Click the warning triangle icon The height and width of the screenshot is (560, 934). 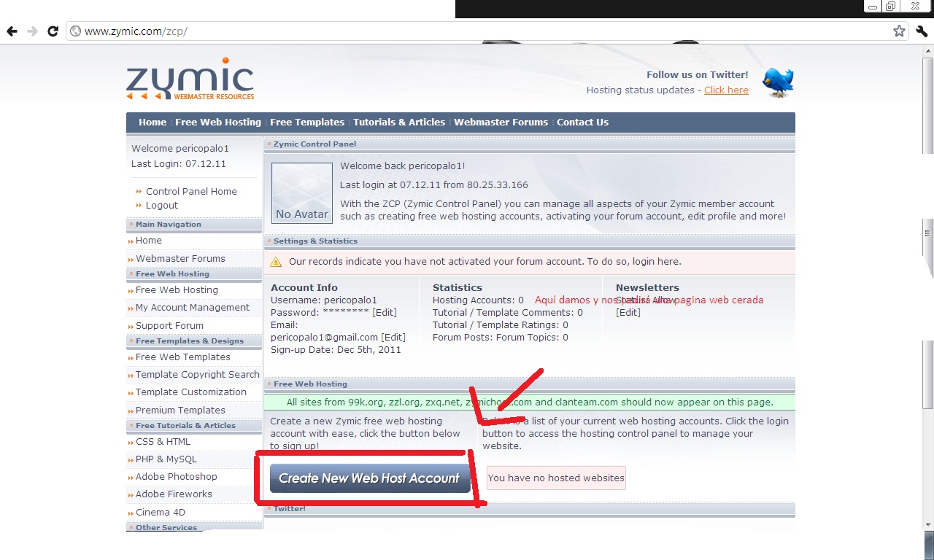[x=276, y=262]
